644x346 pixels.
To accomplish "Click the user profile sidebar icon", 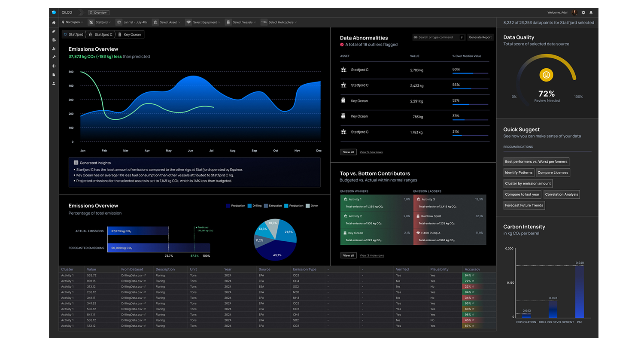I will (54, 83).
